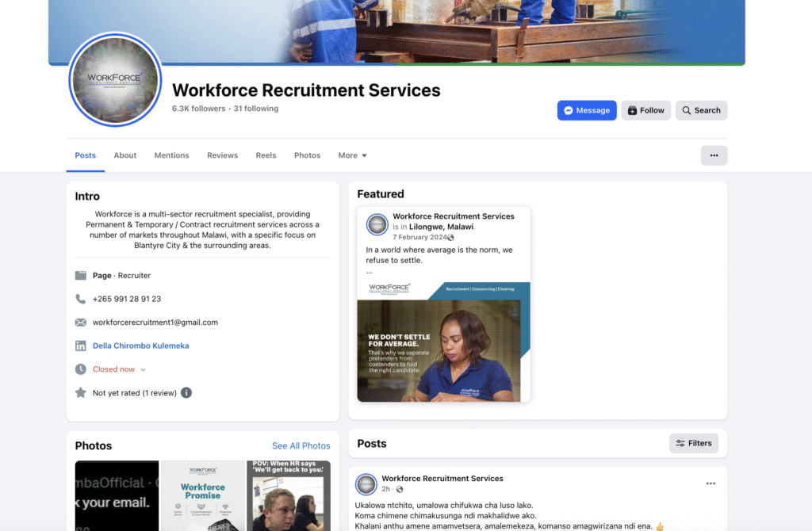This screenshot has height=531, width=812.
Task: Click the info icon beside rating
Action: pos(186,393)
